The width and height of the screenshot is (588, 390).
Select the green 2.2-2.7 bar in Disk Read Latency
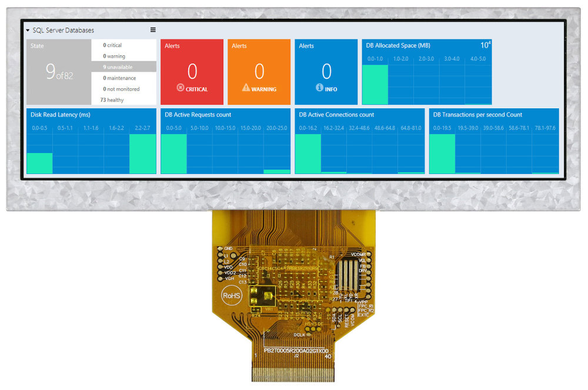pos(142,154)
